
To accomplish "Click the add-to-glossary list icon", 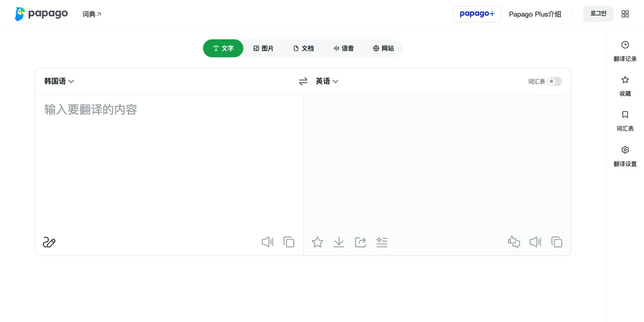I will 382,242.
